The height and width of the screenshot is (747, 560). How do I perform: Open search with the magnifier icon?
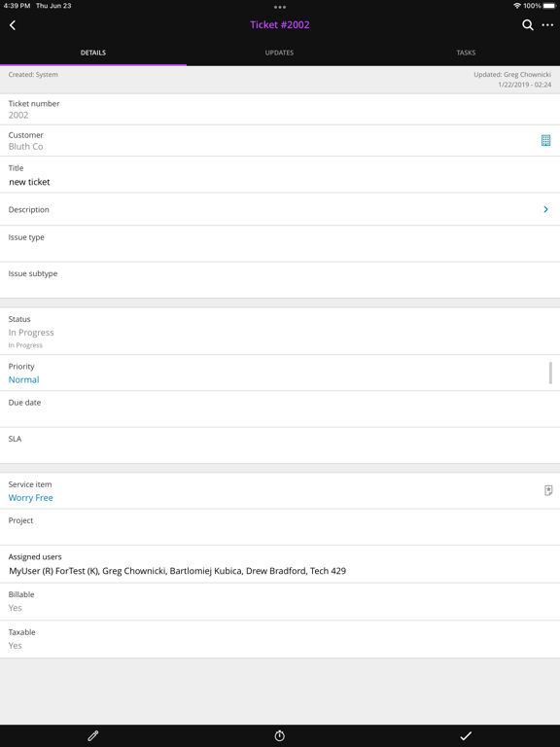pos(527,25)
